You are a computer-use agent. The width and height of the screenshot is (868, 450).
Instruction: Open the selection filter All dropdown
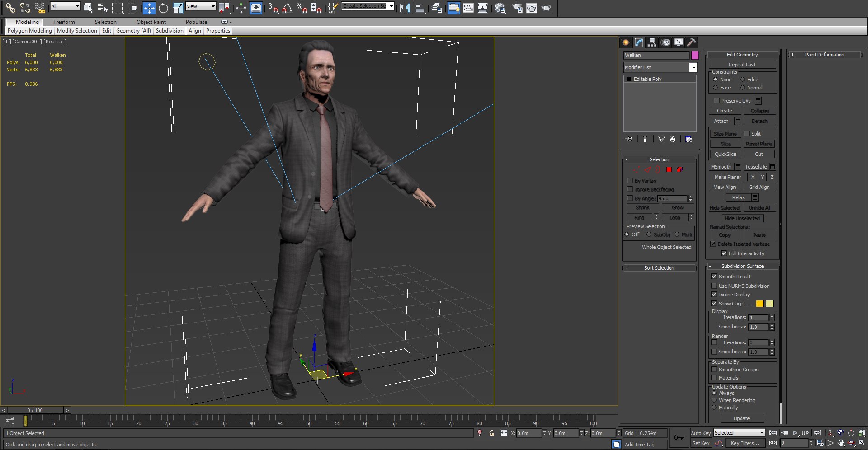point(65,6)
